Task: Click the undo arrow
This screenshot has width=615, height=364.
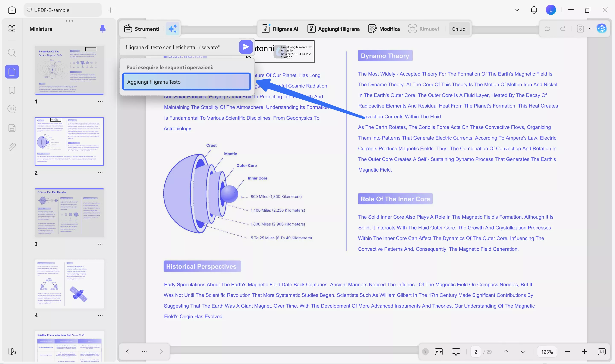Action: [547, 29]
